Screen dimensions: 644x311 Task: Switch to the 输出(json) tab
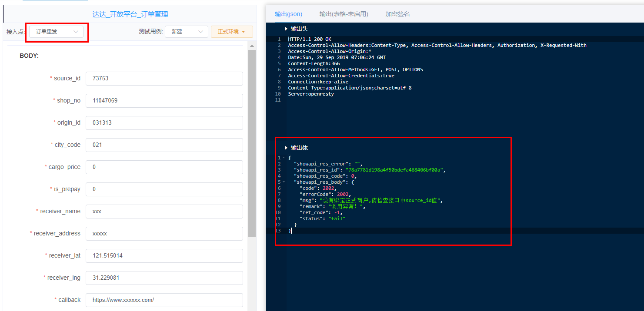[x=288, y=14]
